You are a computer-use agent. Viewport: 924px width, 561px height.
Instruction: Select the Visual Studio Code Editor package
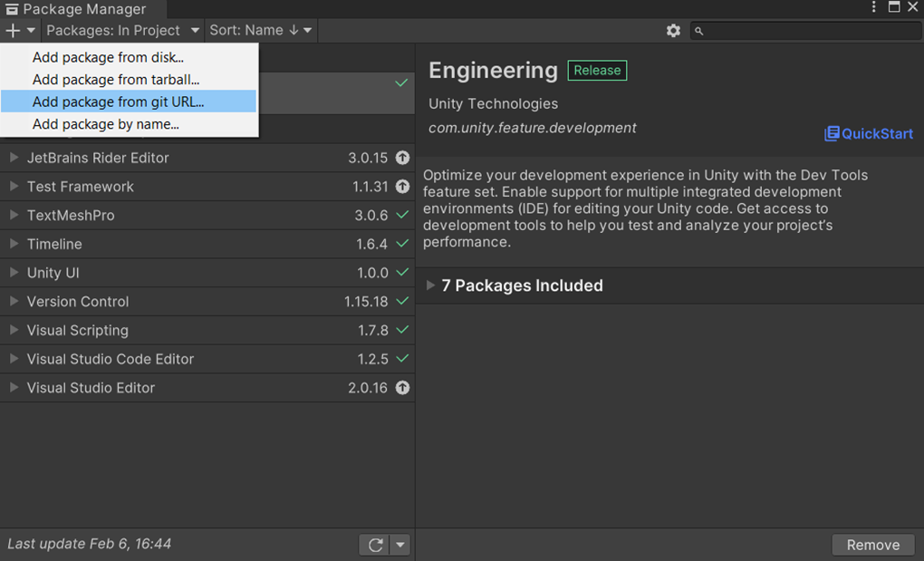(x=207, y=358)
